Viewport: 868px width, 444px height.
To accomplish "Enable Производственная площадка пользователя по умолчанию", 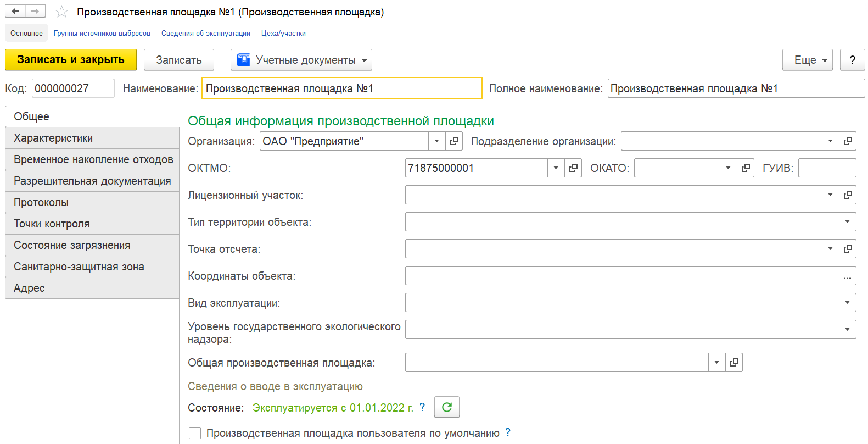I will (x=195, y=433).
